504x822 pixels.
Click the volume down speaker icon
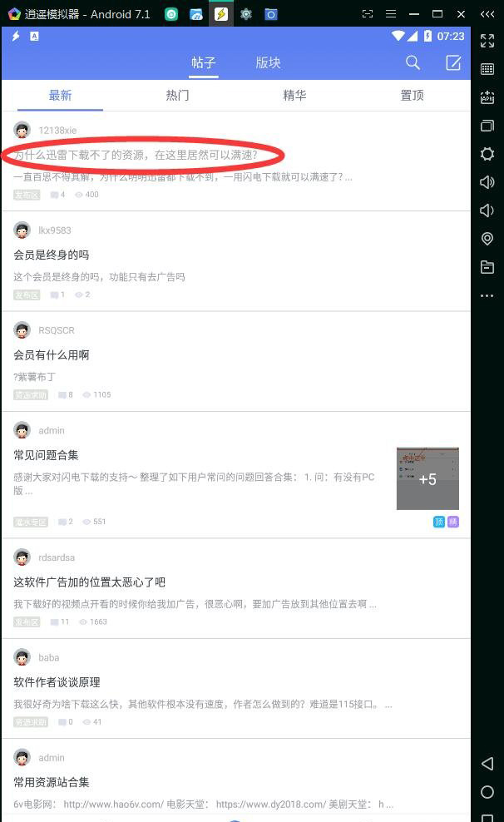487,210
